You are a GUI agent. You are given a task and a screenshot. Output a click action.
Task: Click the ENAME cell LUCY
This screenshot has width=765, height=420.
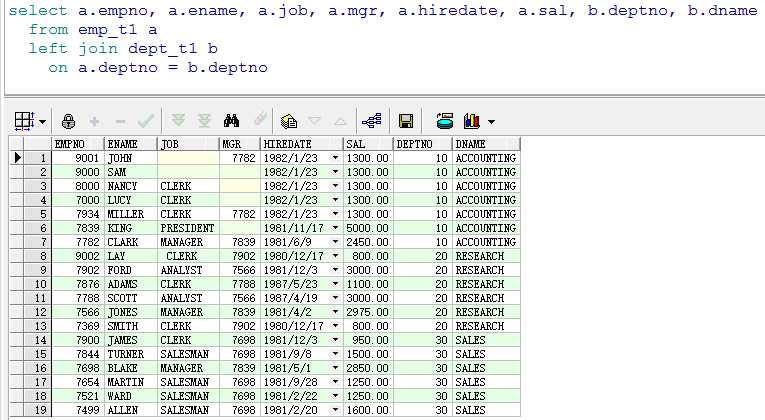(x=131, y=200)
